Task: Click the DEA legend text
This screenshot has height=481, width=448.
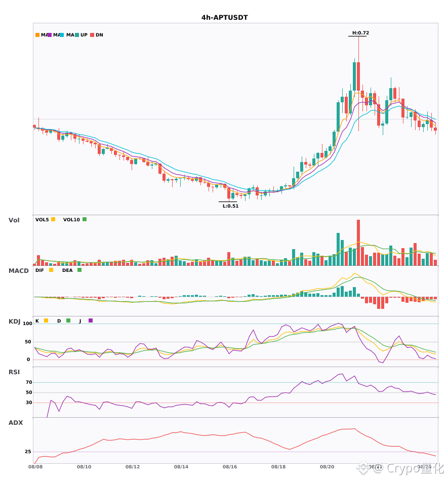Action: [67, 270]
